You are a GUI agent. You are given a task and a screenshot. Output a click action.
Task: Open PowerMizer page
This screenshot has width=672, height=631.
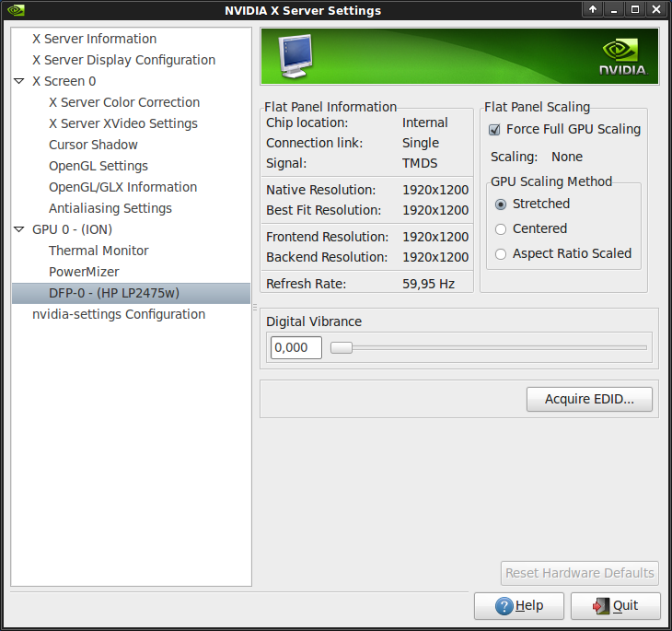tap(84, 272)
